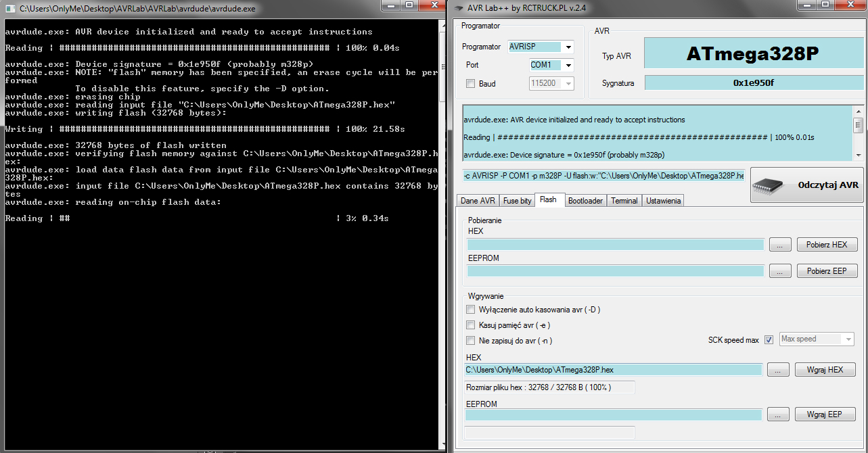Click console line 'To disable this feature, specify the -D option'
The height and width of the screenshot is (453, 868).
pos(202,89)
